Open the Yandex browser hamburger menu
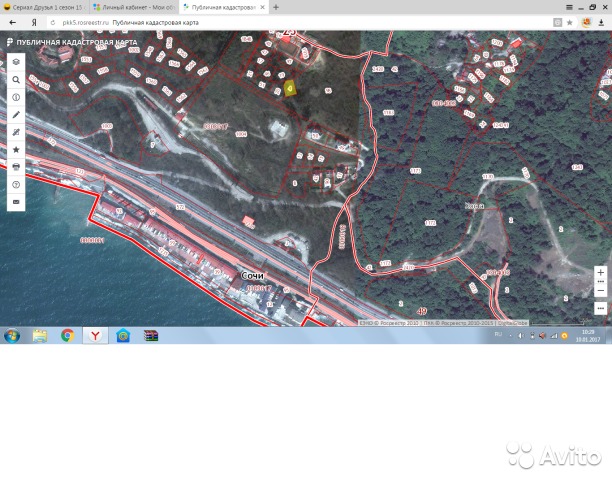Screen dimensions: 612x480 (569, 7)
